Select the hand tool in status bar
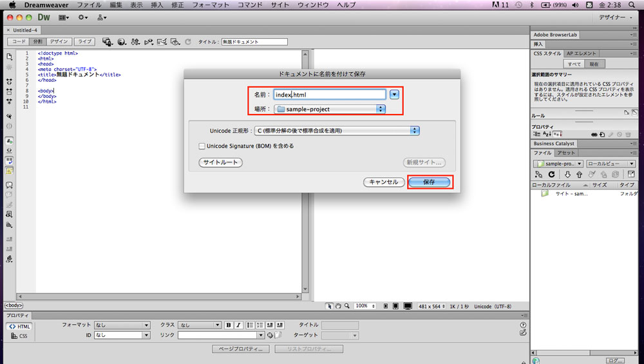The height and width of the screenshot is (364, 644). (338, 306)
